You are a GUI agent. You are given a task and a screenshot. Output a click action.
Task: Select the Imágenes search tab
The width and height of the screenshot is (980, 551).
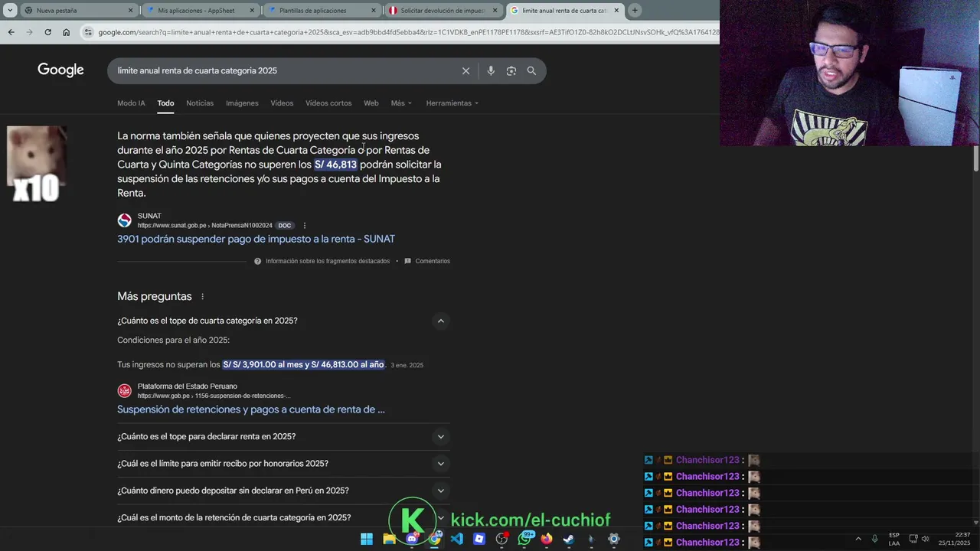point(242,103)
